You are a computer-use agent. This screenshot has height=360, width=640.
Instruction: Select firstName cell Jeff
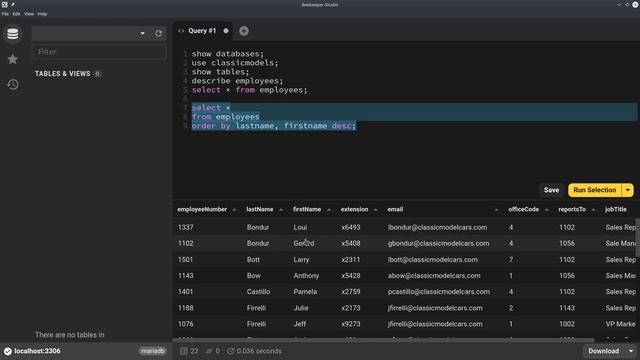point(300,324)
